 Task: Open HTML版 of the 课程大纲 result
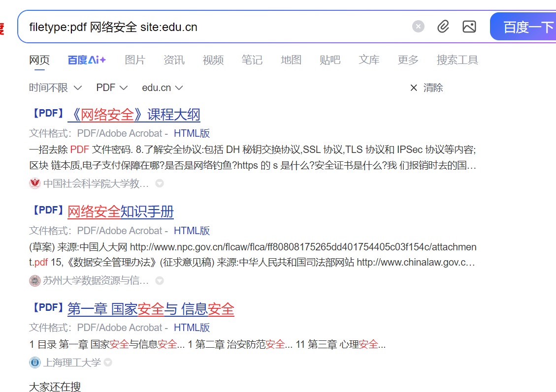(192, 133)
